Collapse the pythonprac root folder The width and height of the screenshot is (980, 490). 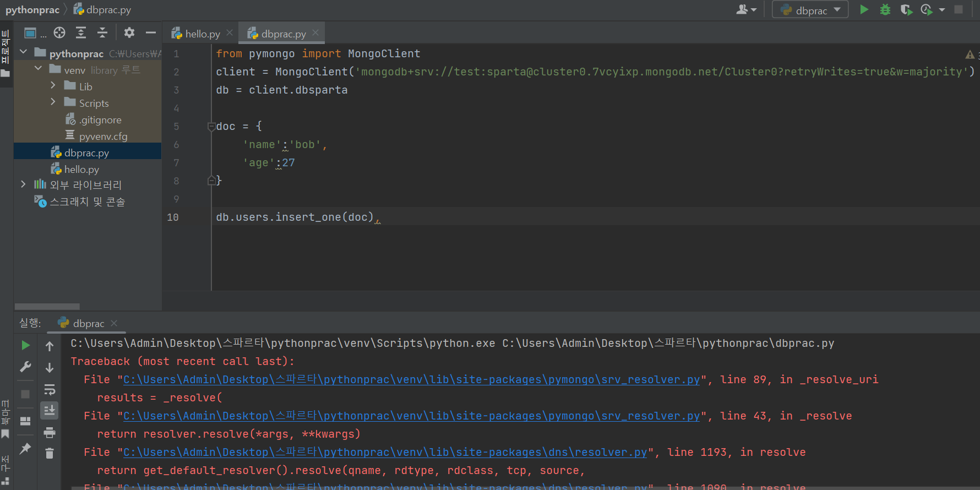(23, 52)
